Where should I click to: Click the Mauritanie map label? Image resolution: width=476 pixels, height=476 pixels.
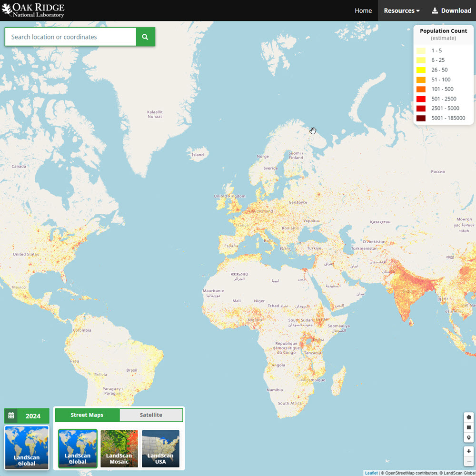(x=213, y=291)
